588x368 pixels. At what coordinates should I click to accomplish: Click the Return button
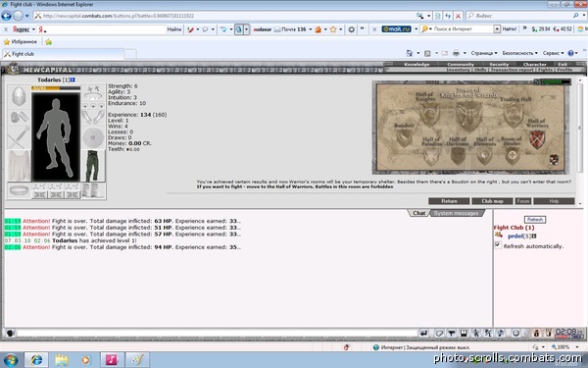(449, 201)
